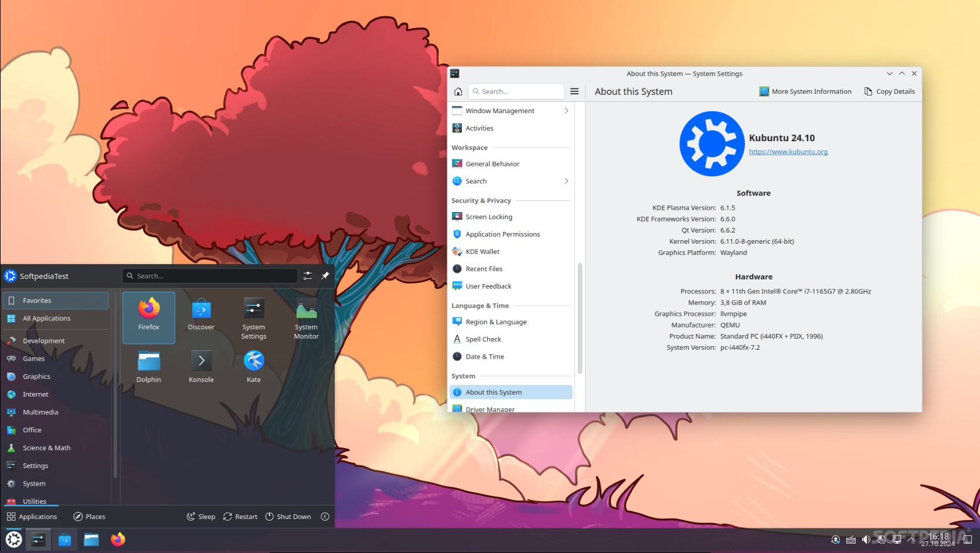Select All Applications in the launcher

click(56, 319)
